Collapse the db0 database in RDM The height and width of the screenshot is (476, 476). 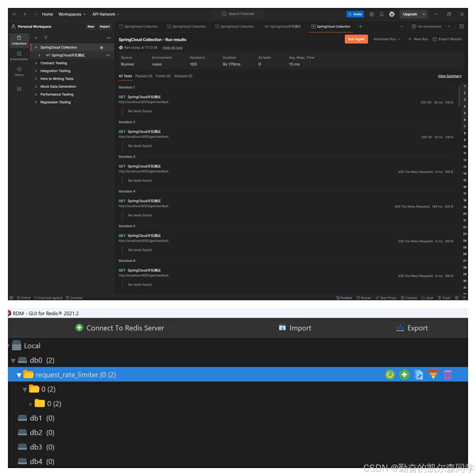(x=13, y=361)
